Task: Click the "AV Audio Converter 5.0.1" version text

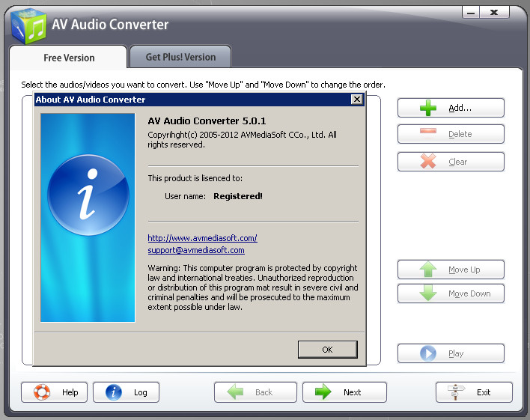Action: tap(207, 121)
